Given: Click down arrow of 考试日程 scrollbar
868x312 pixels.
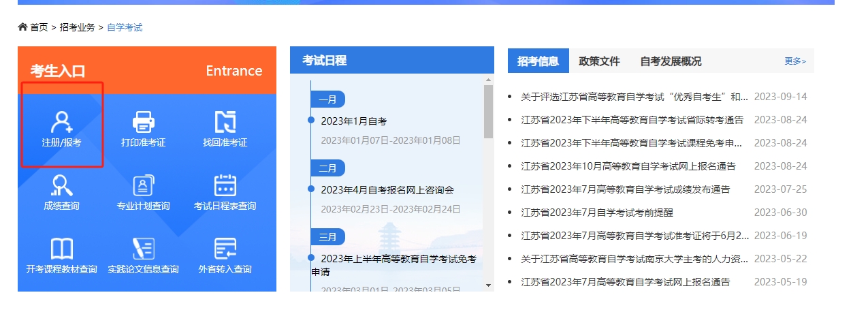Looking at the screenshot, I should pyautogui.click(x=488, y=285).
